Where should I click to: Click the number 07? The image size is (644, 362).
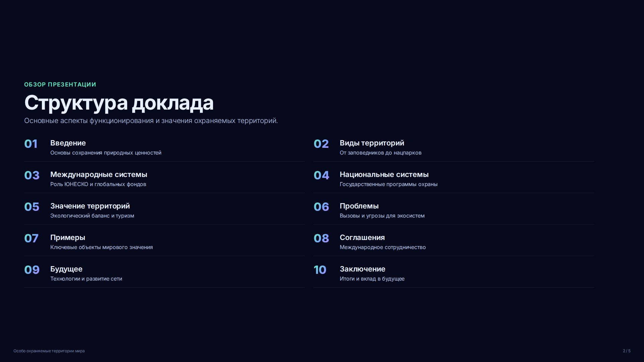coord(31,238)
